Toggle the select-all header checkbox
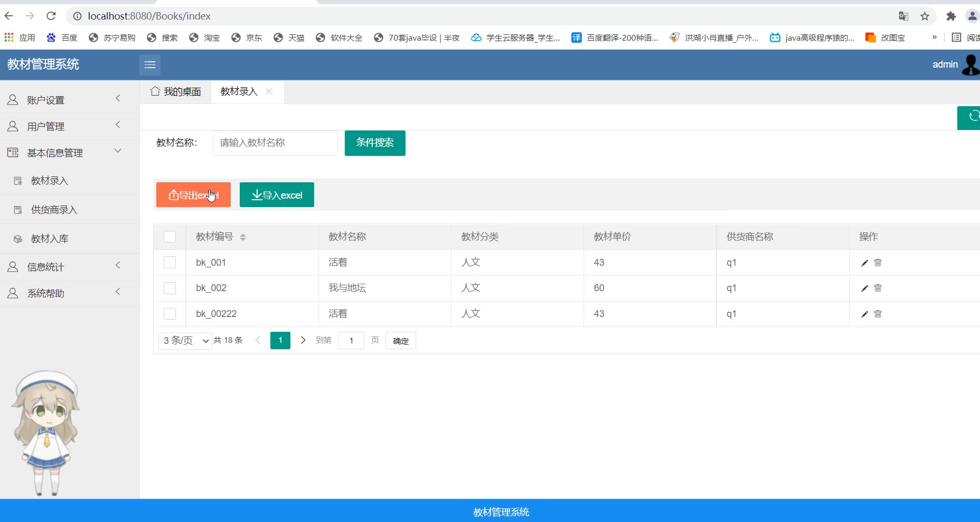The image size is (980, 522). tap(169, 237)
